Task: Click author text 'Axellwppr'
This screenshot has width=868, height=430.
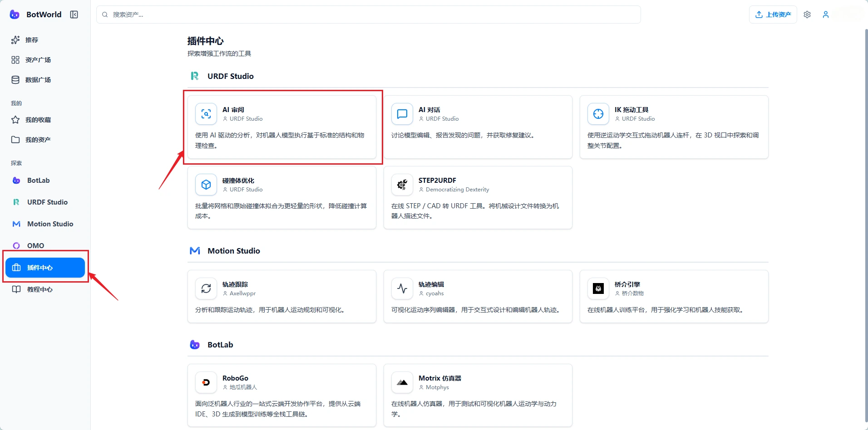Action: click(x=242, y=293)
